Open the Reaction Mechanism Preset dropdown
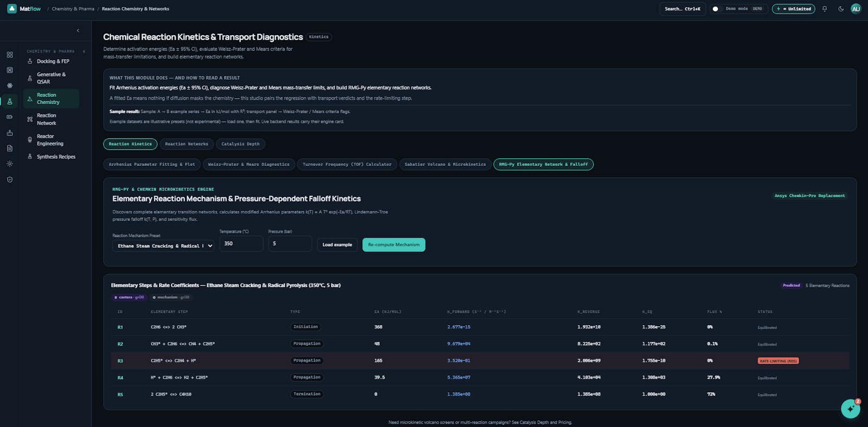868x427 pixels. tap(163, 245)
